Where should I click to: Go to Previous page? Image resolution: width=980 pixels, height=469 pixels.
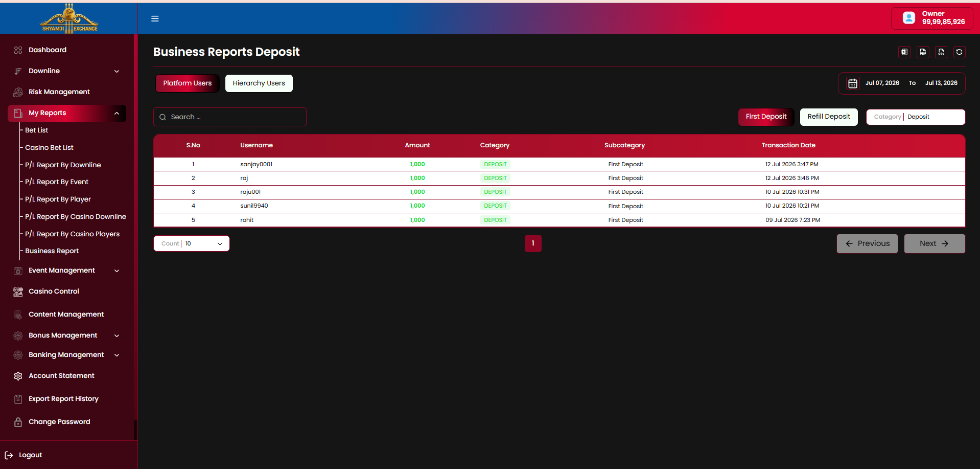[x=867, y=244]
